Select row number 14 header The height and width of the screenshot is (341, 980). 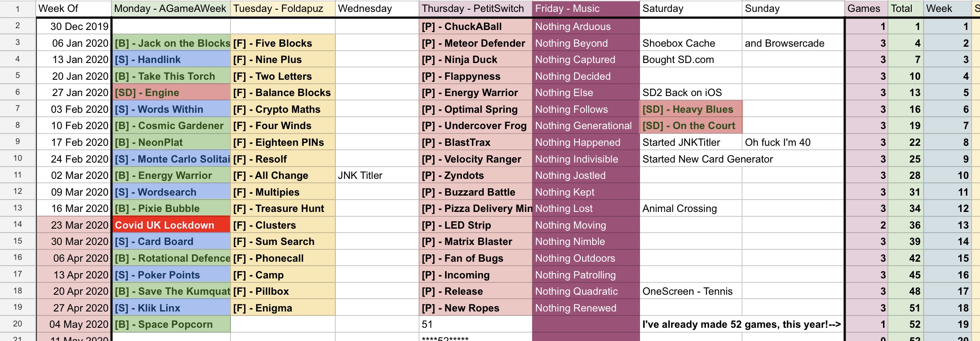pos(18,224)
